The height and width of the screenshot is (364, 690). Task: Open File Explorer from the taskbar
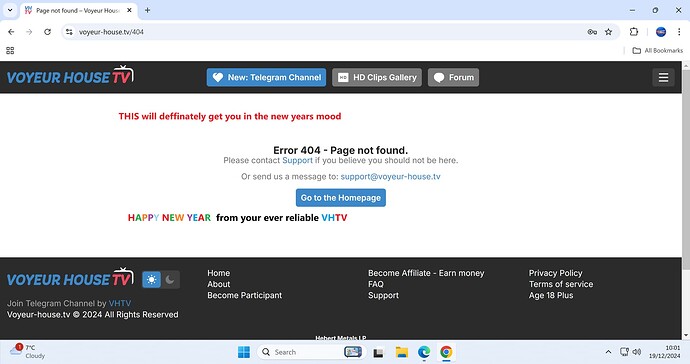(401, 352)
